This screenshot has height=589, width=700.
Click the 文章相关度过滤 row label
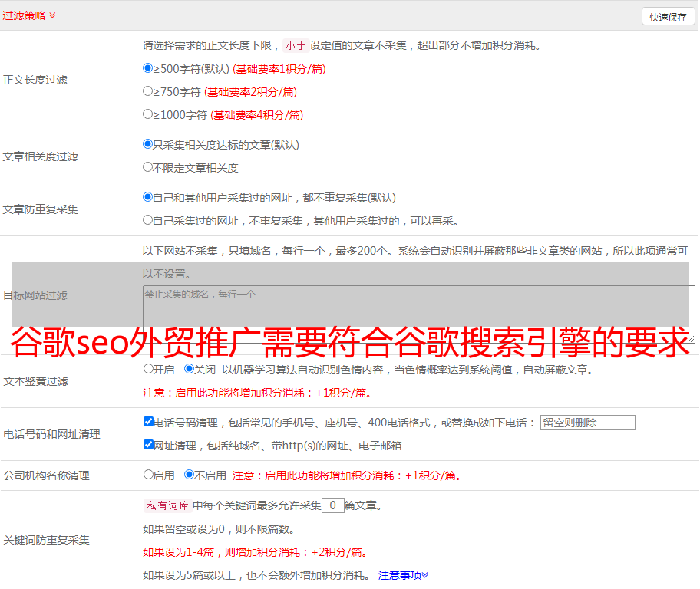pos(40,156)
